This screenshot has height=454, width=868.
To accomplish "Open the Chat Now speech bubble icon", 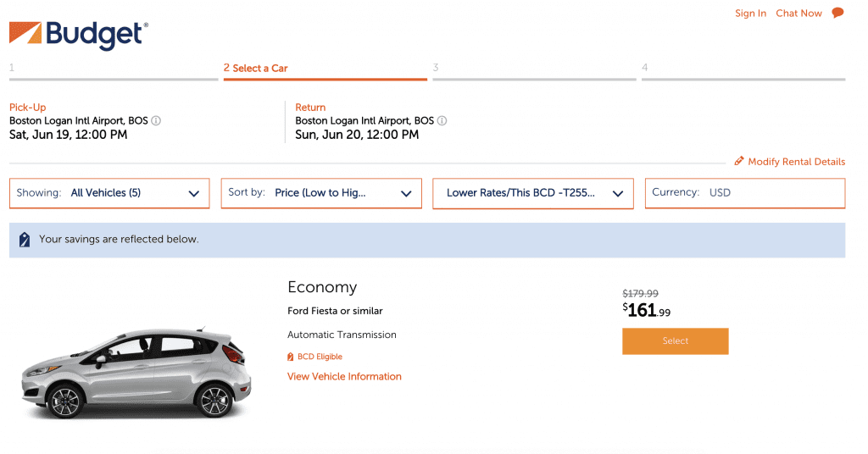I will point(837,13).
